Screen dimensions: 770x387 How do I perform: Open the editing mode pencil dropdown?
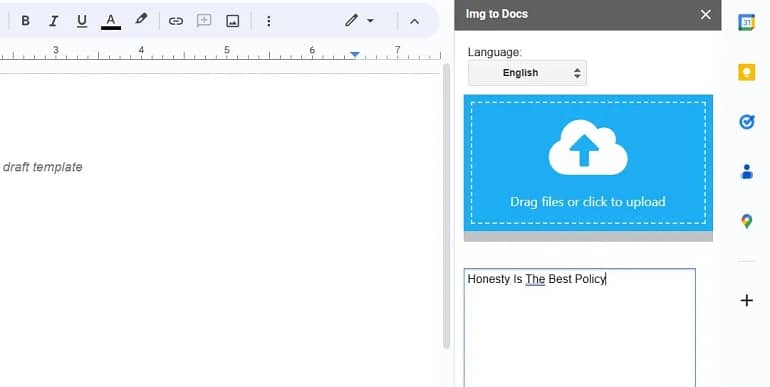point(359,21)
